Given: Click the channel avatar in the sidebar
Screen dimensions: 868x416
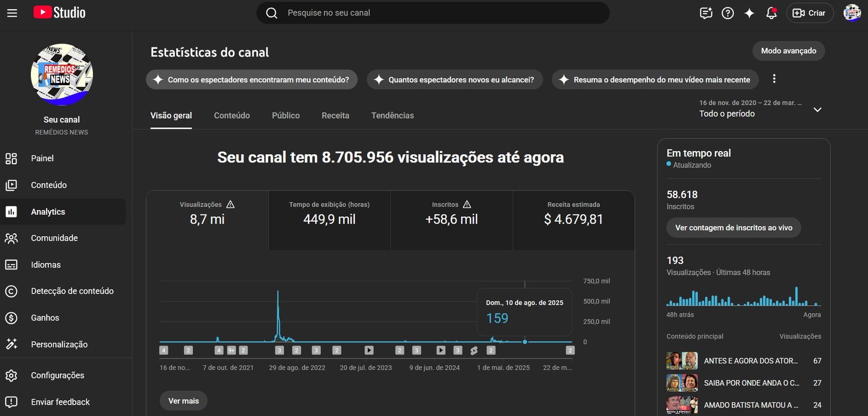Looking at the screenshot, I should (x=62, y=74).
